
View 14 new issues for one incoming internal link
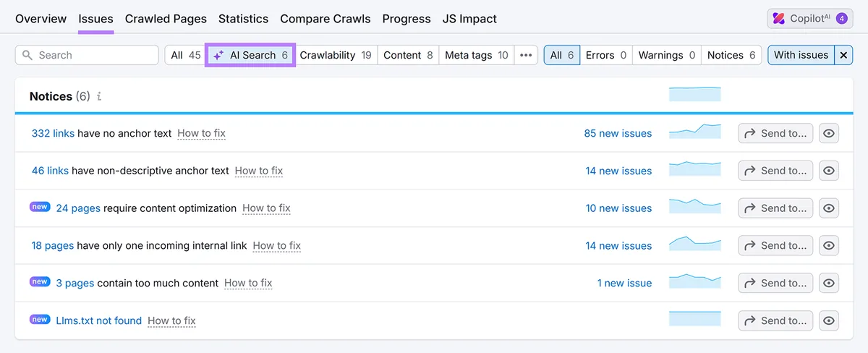pos(618,246)
